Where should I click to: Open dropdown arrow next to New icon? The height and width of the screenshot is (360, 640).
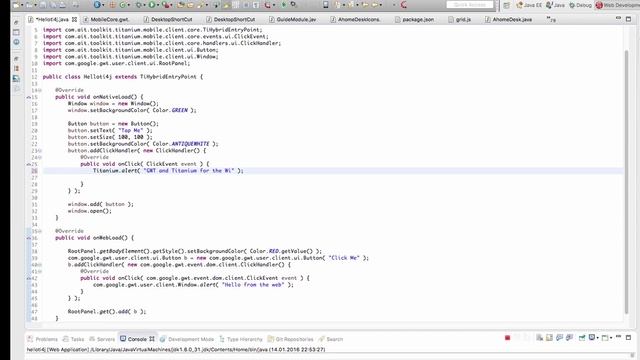click(x=22, y=5)
